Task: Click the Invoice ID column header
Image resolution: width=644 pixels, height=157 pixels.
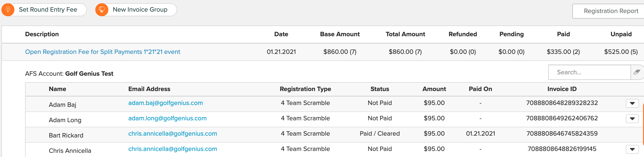Action: pos(562,89)
